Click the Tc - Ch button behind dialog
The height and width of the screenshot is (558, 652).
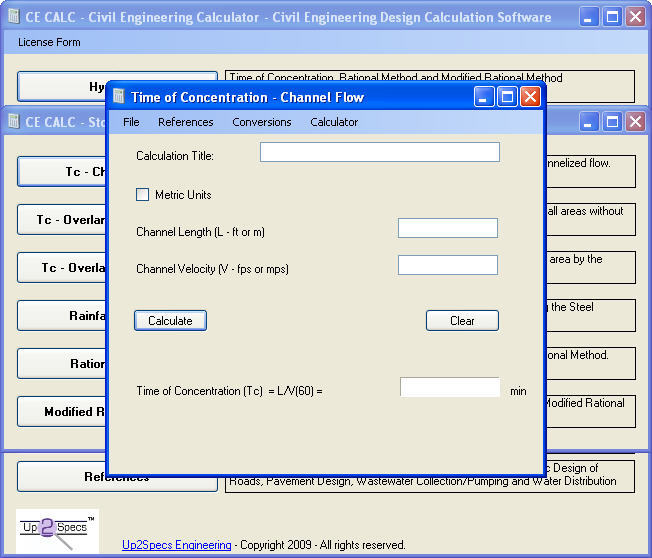point(62,172)
